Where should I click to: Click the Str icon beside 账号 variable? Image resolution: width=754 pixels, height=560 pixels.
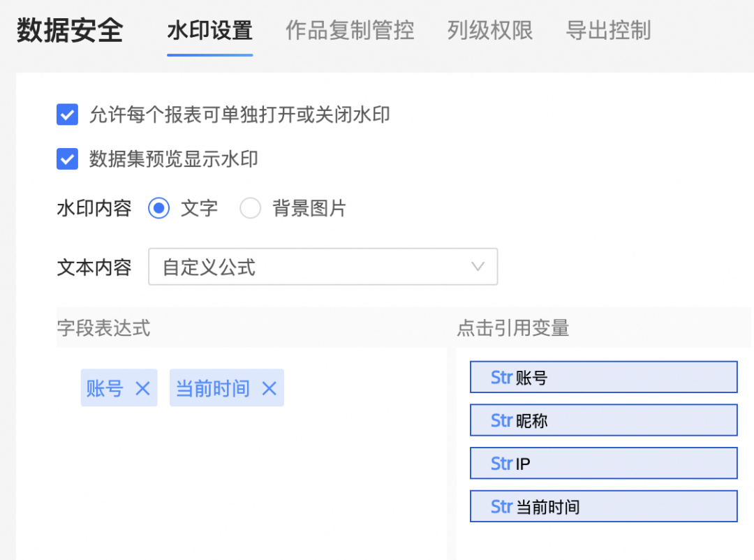(501, 378)
